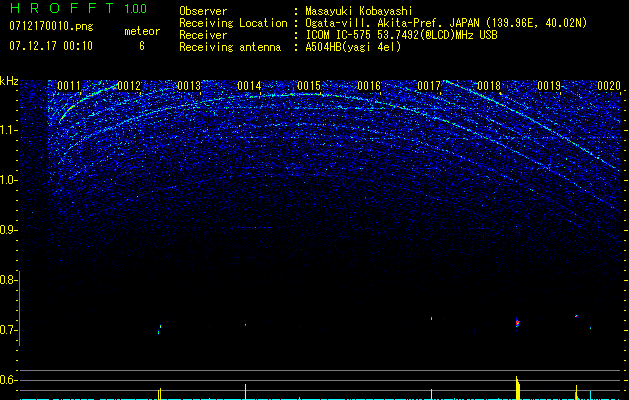Click the yellow signal spike below 0014
Screen dimensions: 629x400
click(x=246, y=392)
